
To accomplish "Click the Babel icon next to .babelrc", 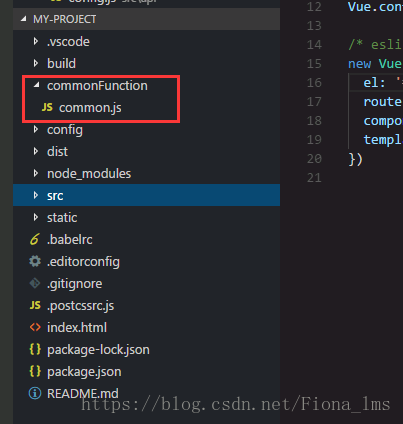I will pyautogui.click(x=35, y=239).
